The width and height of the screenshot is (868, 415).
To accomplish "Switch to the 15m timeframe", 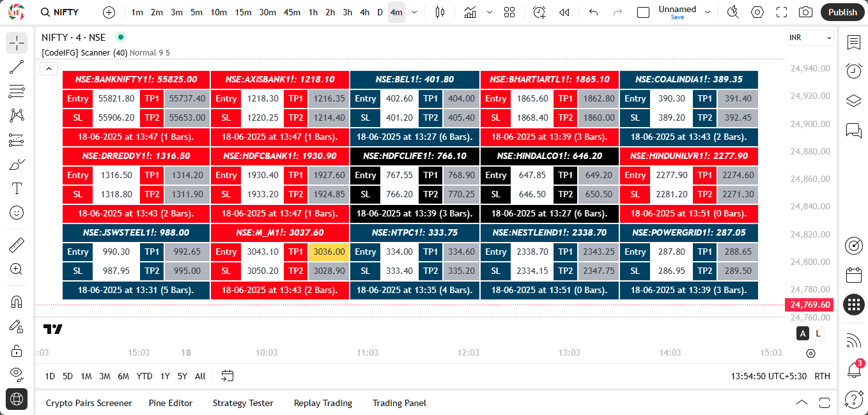I will (243, 12).
